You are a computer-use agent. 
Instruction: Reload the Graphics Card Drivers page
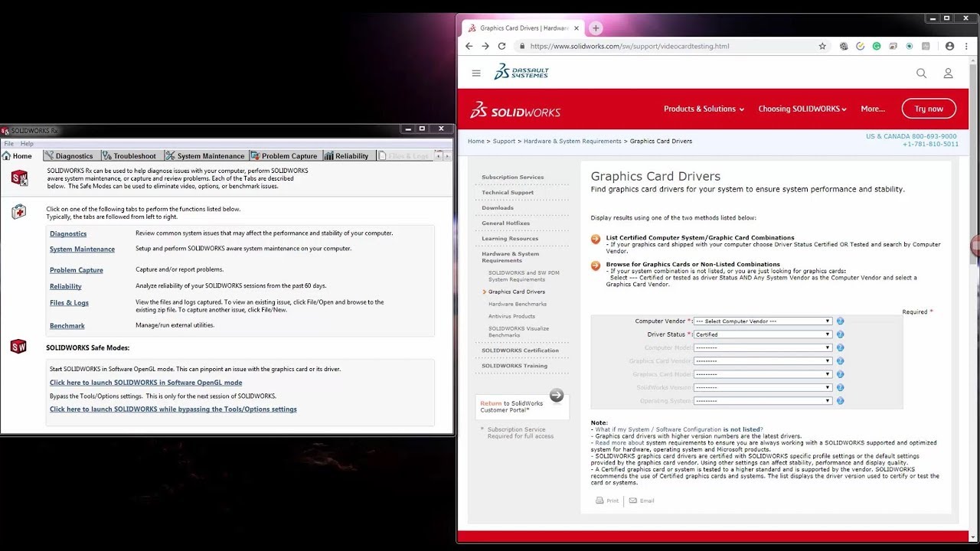(x=501, y=46)
